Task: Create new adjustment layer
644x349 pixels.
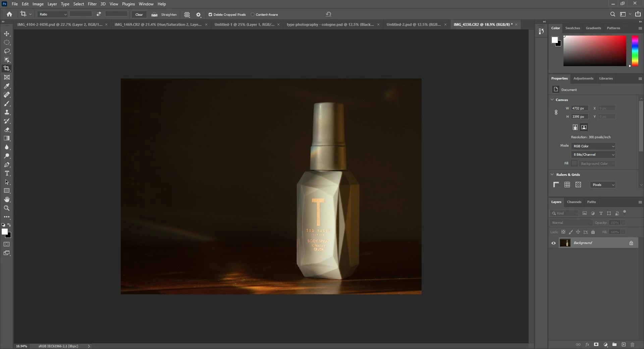Action: (605, 345)
